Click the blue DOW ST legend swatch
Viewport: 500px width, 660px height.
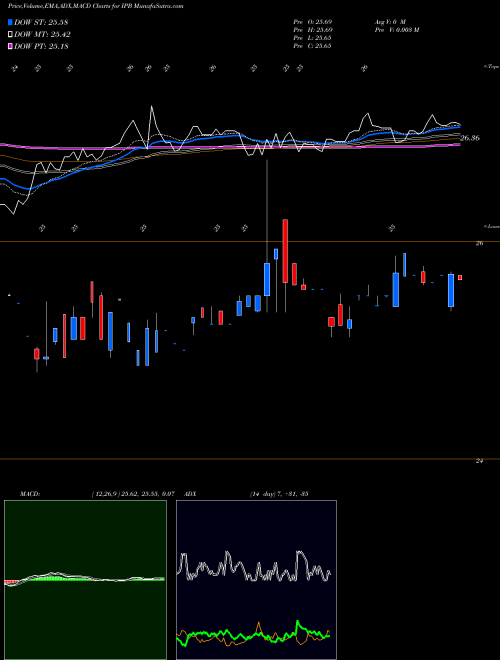(x=11, y=22)
